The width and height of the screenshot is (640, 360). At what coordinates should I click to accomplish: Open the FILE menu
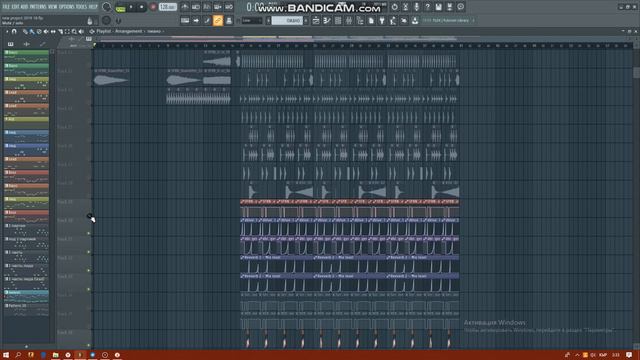(x=6, y=7)
